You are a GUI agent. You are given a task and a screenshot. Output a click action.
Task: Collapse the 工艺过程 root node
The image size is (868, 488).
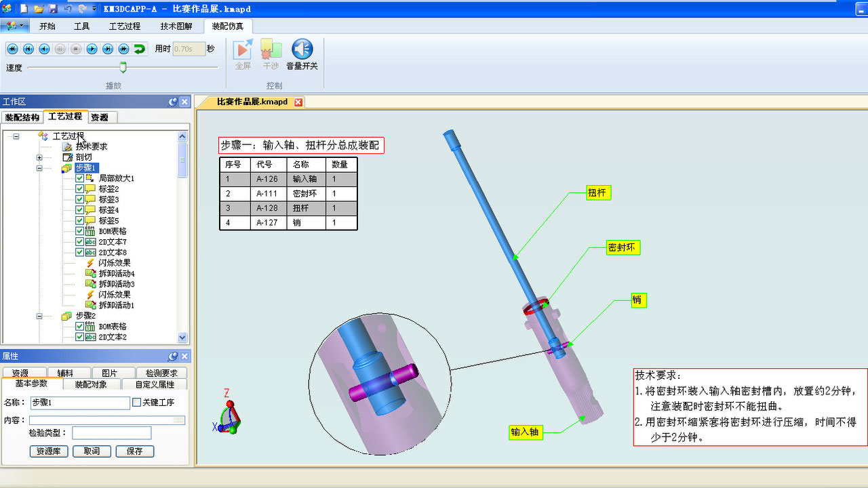(x=16, y=136)
